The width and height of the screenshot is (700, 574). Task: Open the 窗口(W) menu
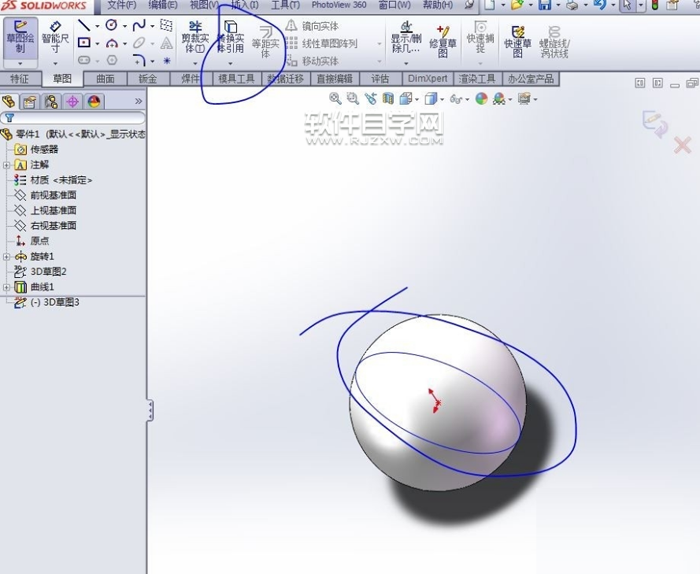coord(394,5)
